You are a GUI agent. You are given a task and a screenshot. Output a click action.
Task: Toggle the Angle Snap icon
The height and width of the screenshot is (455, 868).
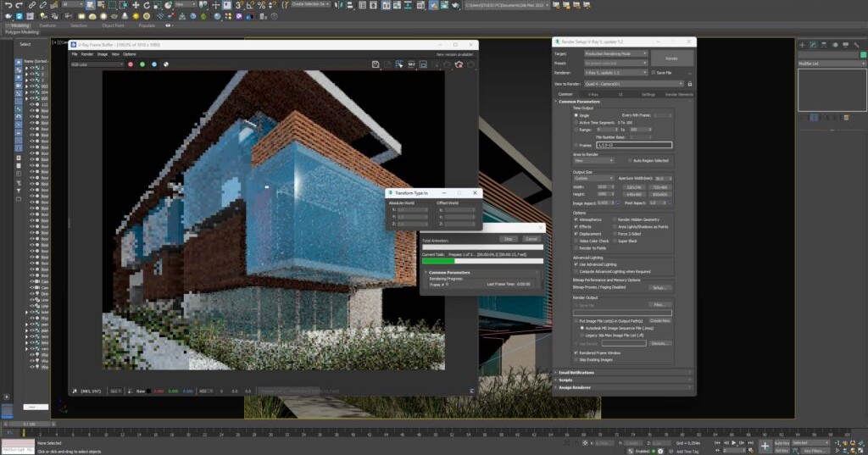[250, 5]
